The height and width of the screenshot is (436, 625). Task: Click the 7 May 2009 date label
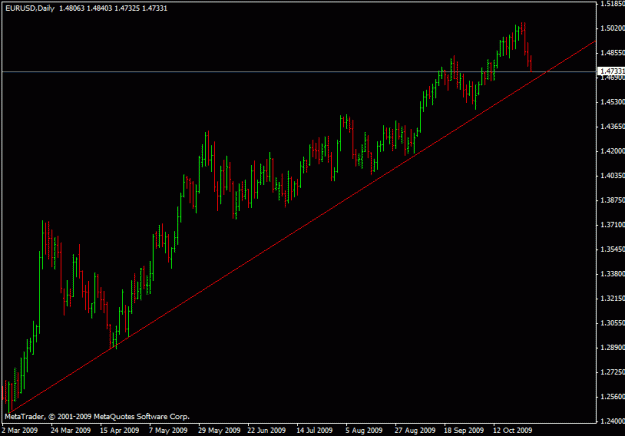click(x=168, y=430)
